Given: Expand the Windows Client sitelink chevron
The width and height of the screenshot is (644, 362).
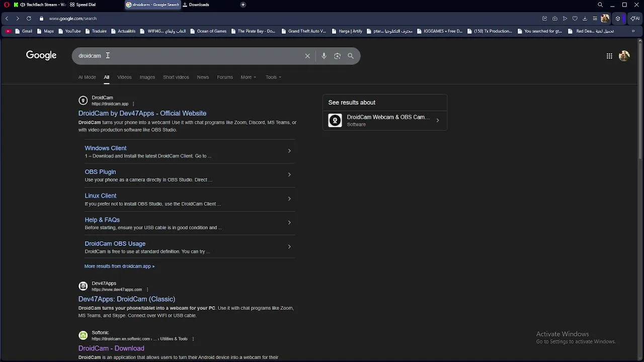Looking at the screenshot, I should 289,151.
